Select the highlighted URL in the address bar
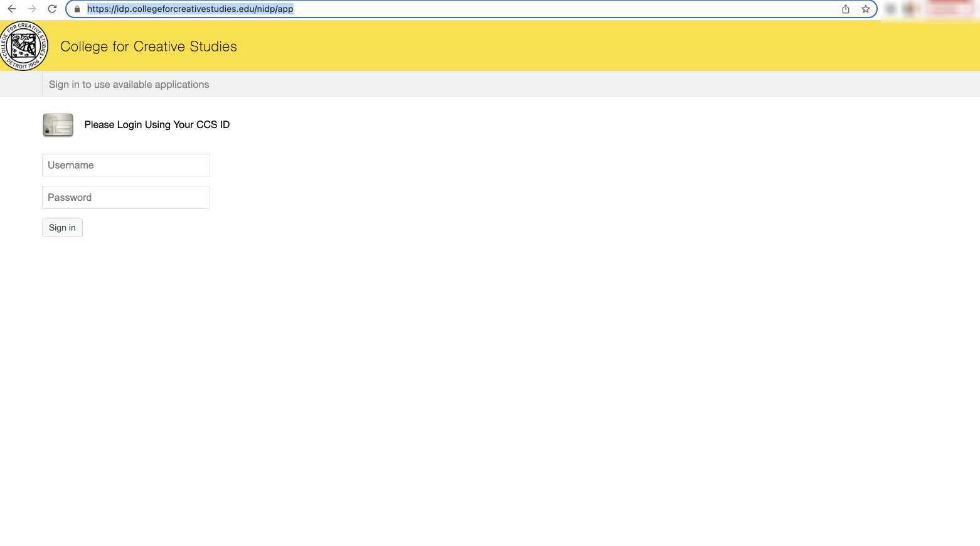Image resolution: width=980 pixels, height=546 pixels. click(x=189, y=9)
